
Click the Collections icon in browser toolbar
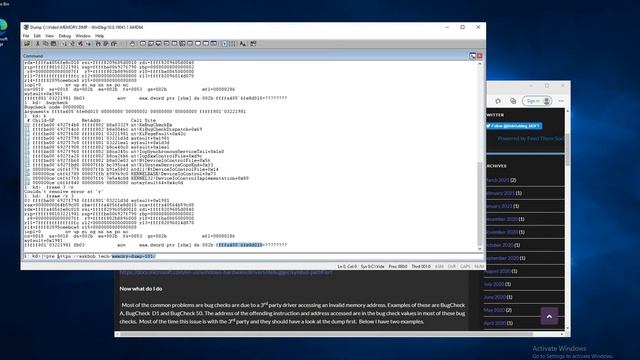pos(513,101)
